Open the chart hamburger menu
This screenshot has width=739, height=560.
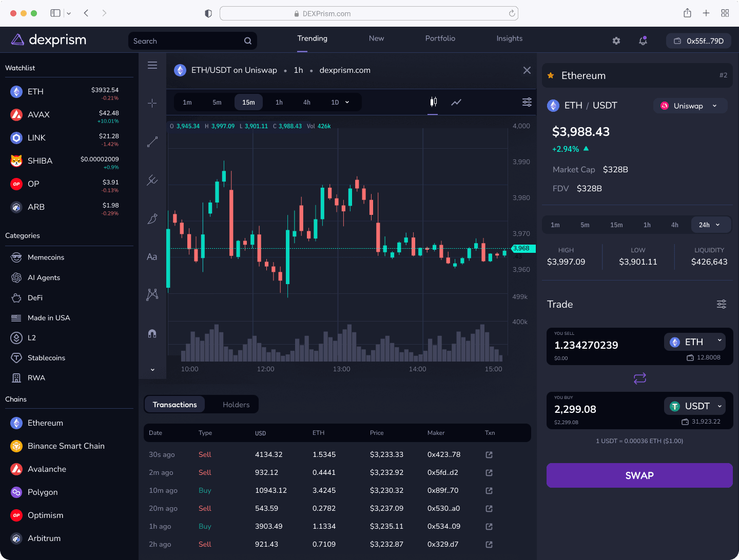coord(152,65)
